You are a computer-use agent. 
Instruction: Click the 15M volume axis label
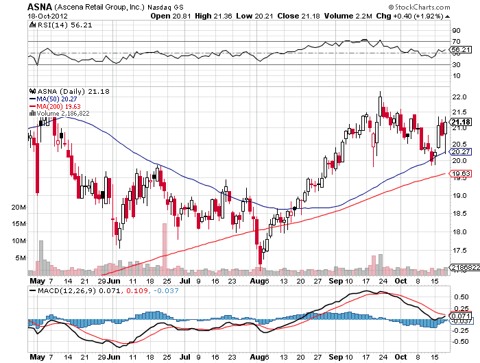19,224
